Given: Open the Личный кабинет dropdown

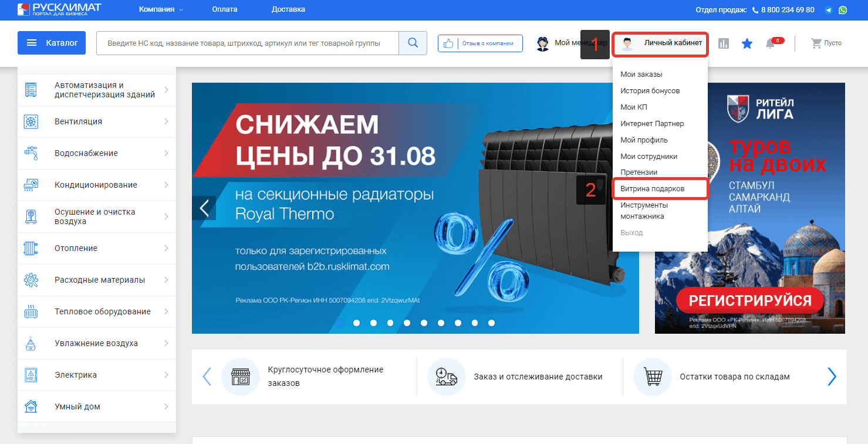Looking at the screenshot, I should pyautogui.click(x=660, y=44).
